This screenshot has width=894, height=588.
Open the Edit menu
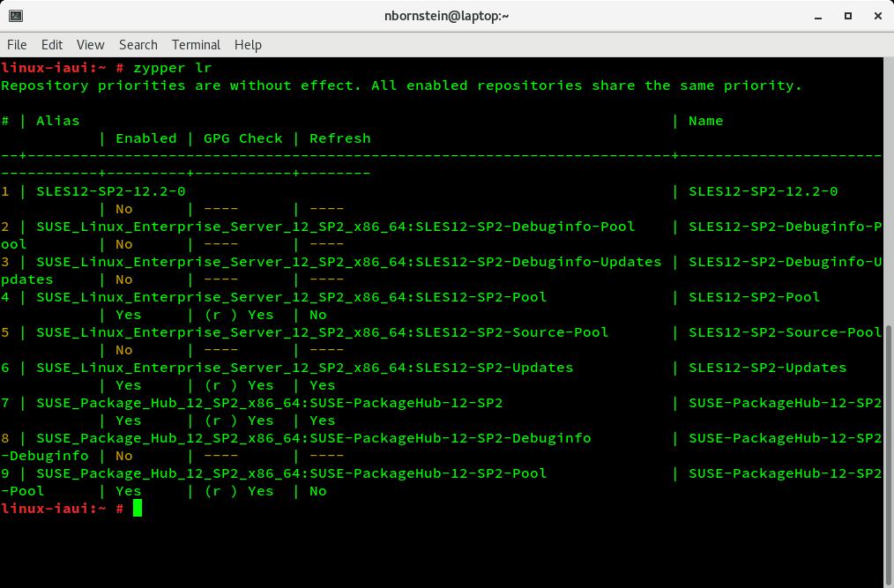click(52, 44)
